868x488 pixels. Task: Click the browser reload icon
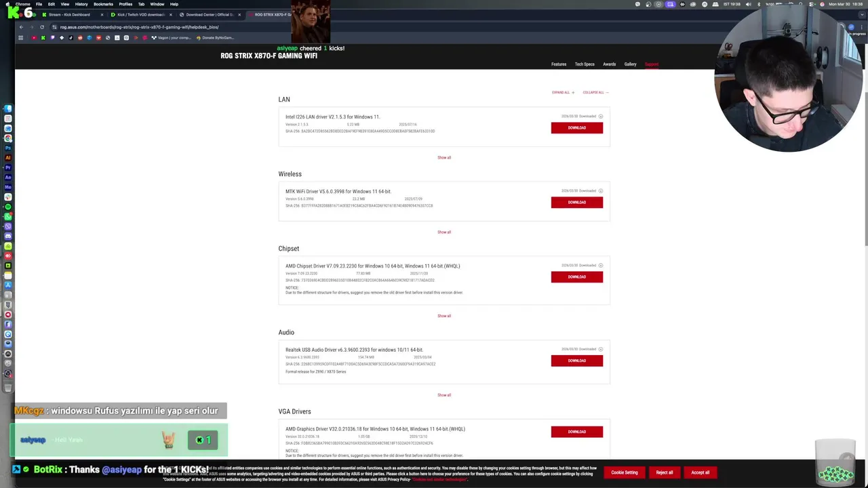coord(42,27)
